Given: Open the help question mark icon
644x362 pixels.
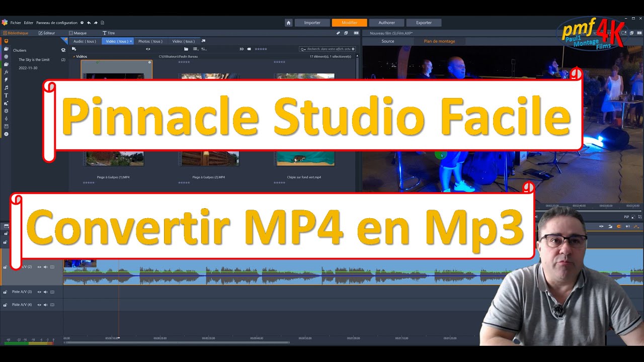Looking at the screenshot, I should [x=82, y=23].
